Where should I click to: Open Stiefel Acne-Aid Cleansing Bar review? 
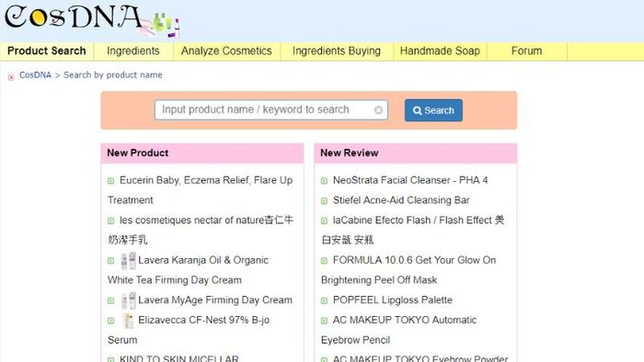[401, 200]
